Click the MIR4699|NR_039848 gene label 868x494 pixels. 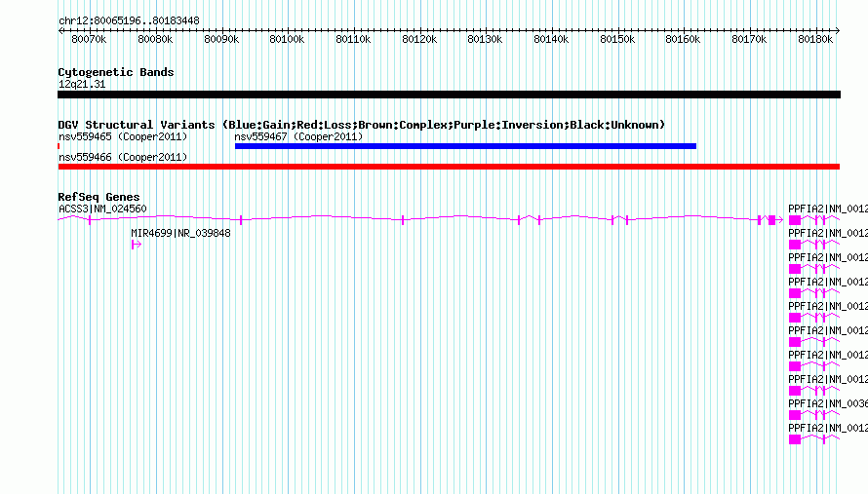tap(180, 234)
